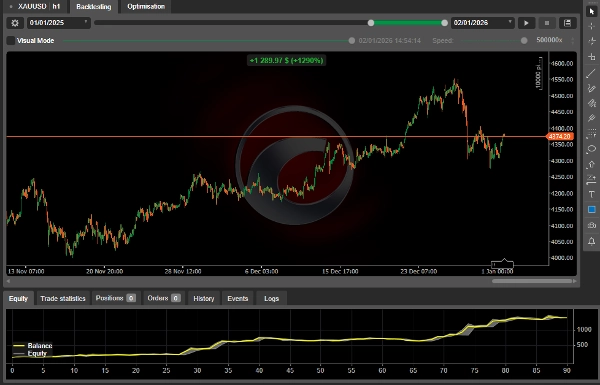Click the 13 Nov 07:00 time axis label
This screenshot has width=600, height=385.
(x=26, y=271)
